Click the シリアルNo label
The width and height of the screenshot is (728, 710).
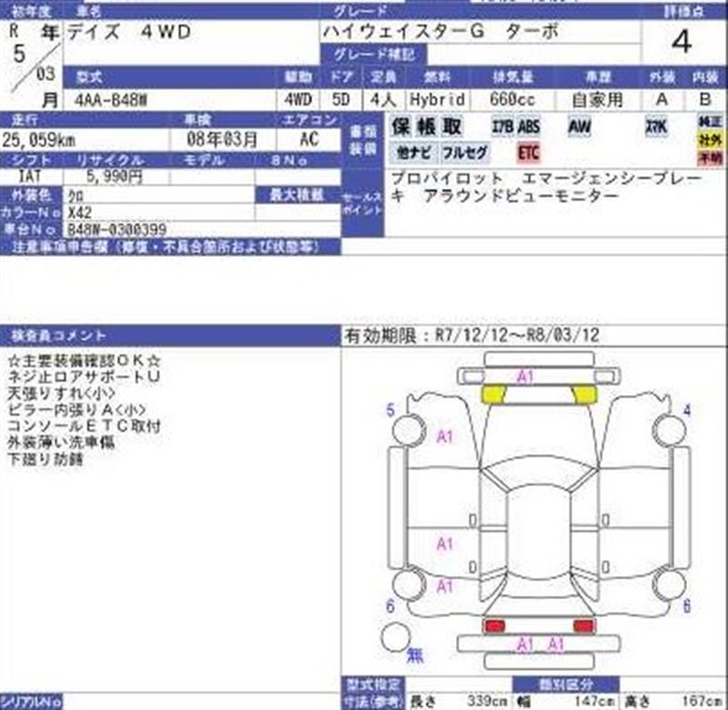[x=31, y=702]
